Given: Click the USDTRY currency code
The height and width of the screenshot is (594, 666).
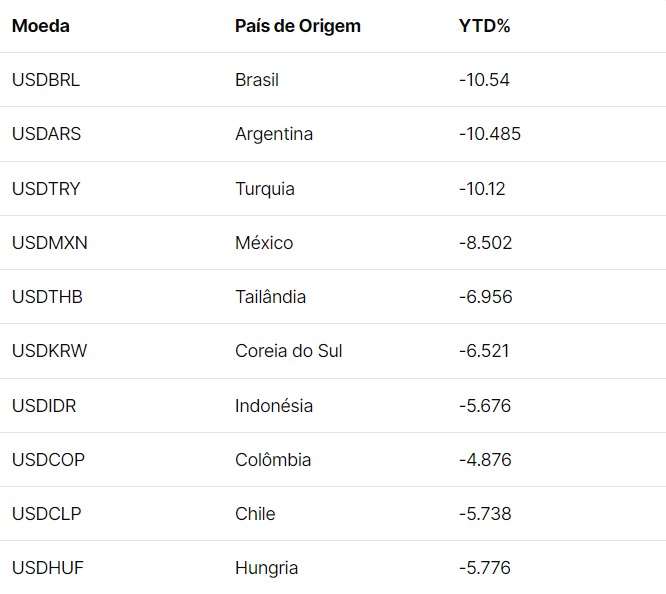Looking at the screenshot, I should click(x=46, y=188).
